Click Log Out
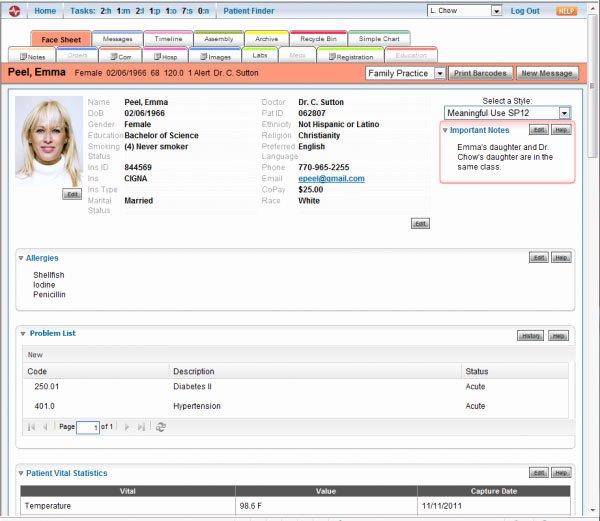This screenshot has width=600, height=521. (x=525, y=11)
